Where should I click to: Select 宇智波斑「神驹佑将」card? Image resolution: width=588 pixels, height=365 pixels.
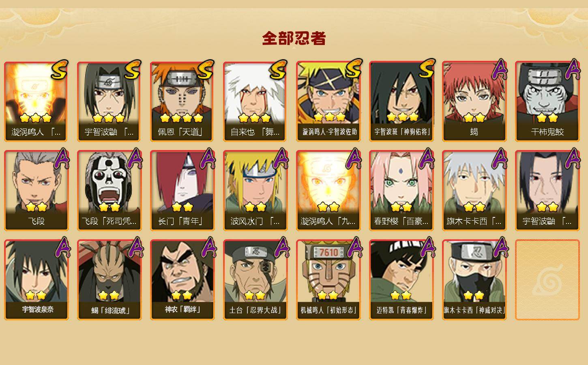[x=401, y=101]
